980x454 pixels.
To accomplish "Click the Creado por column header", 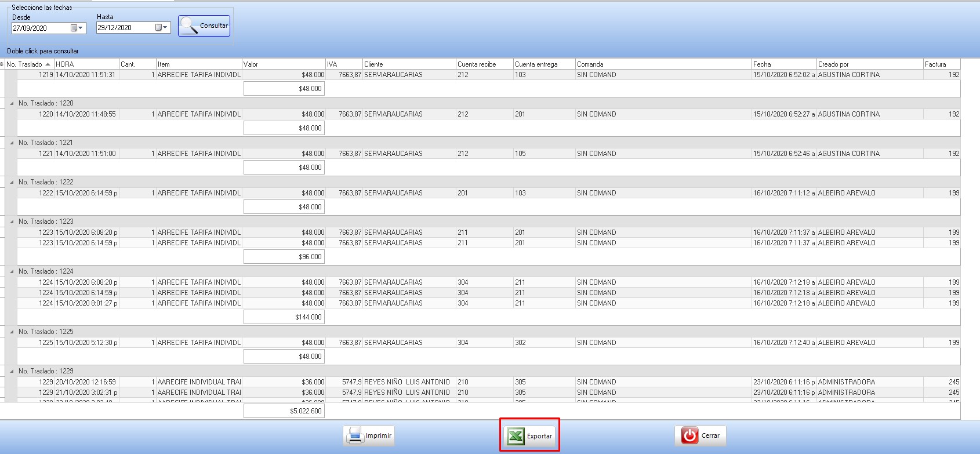I will 869,64.
